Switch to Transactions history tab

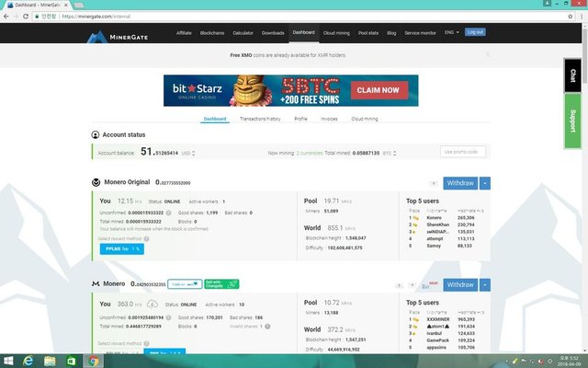pos(260,119)
